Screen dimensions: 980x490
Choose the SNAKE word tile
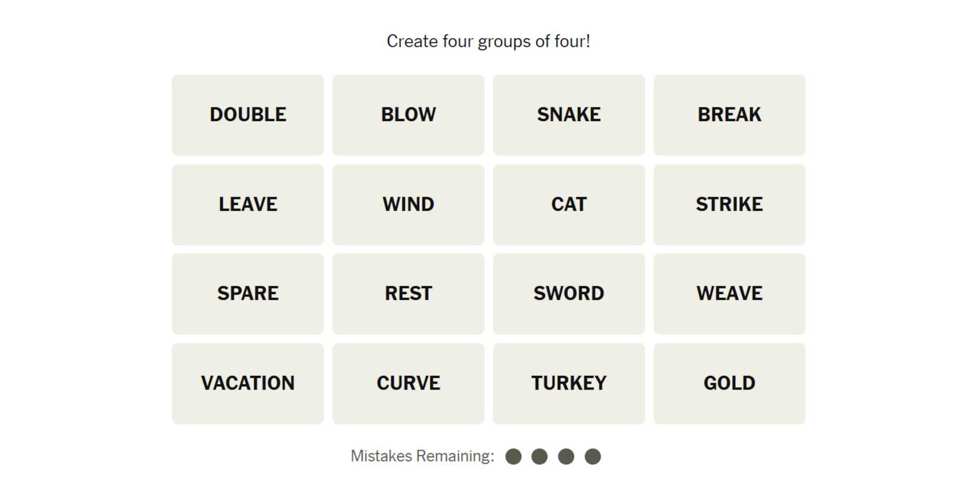[x=568, y=115]
